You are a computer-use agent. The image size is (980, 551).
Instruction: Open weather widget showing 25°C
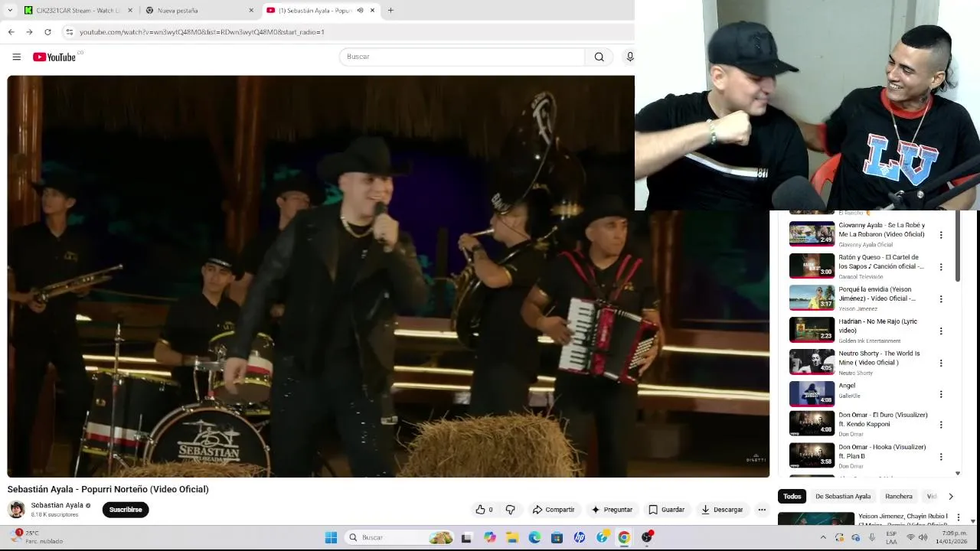pyautogui.click(x=36, y=537)
